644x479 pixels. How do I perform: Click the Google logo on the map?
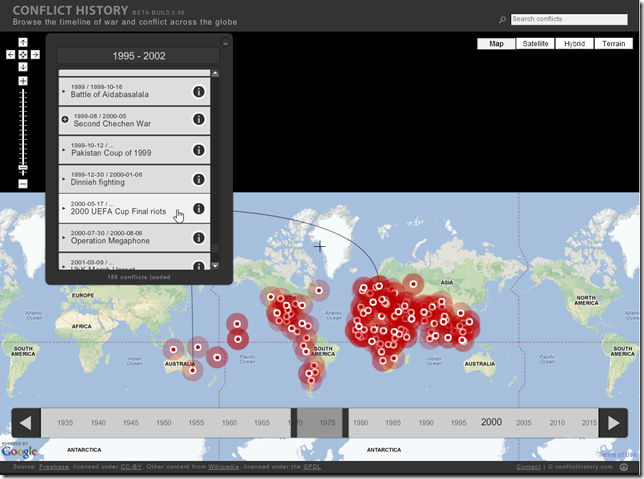tap(19, 451)
